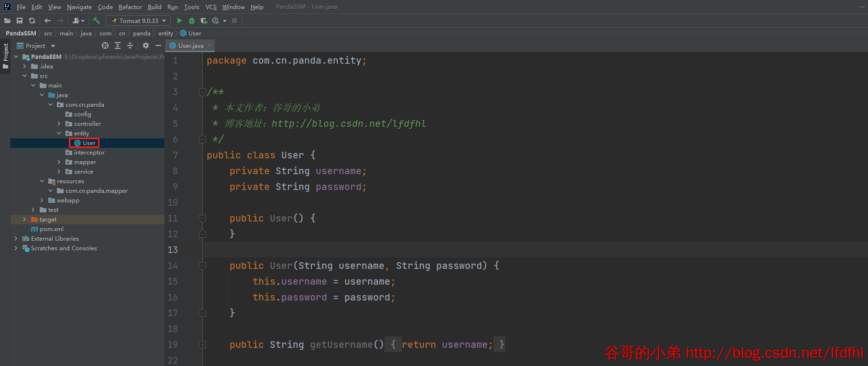Open the Tomcat 9.0.33 run configuration dropdown
868x366 pixels.
(x=138, y=21)
